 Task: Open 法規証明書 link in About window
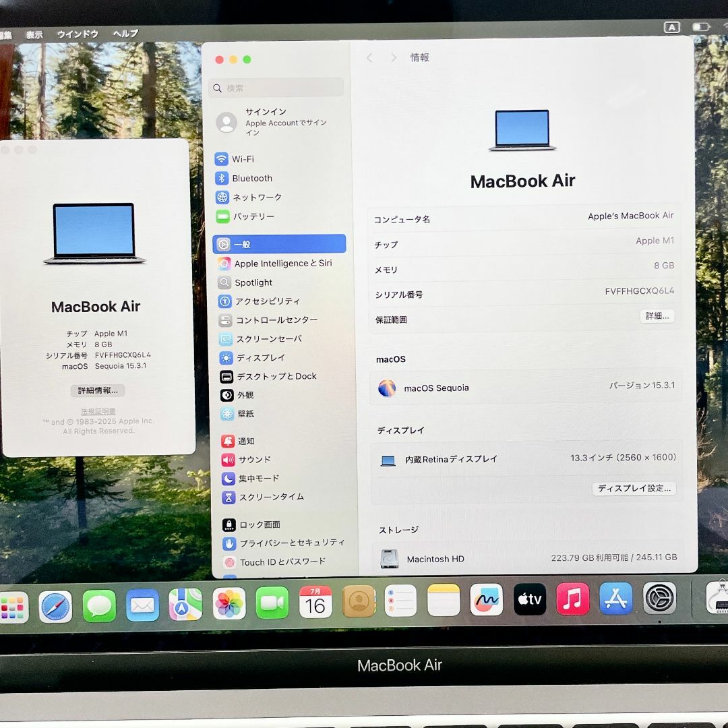(x=98, y=411)
